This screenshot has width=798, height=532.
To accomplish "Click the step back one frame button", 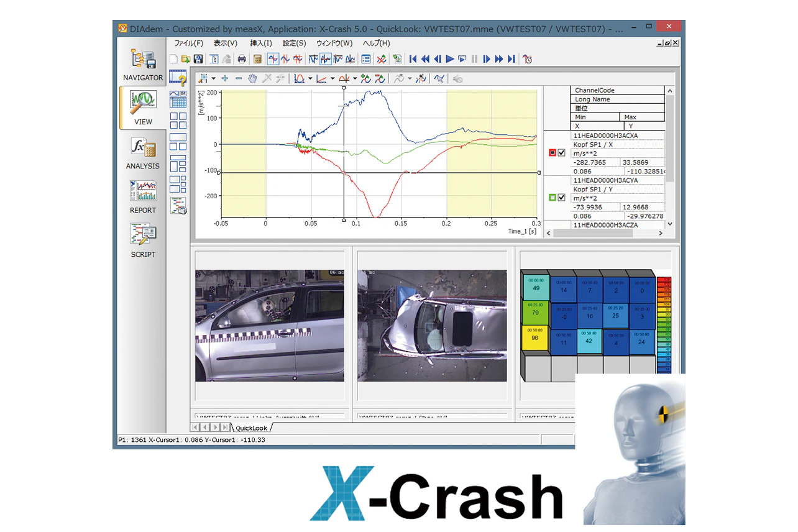I will click(x=438, y=59).
